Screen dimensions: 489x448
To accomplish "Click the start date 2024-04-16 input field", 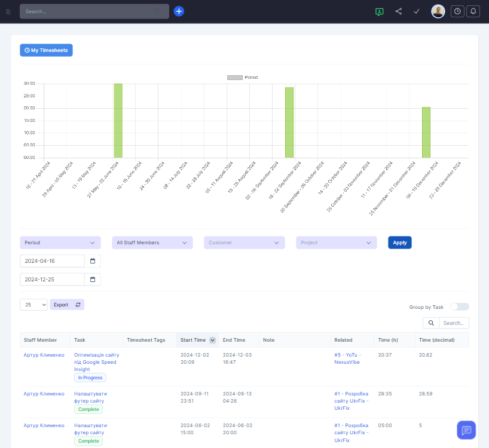I will 53,261.
